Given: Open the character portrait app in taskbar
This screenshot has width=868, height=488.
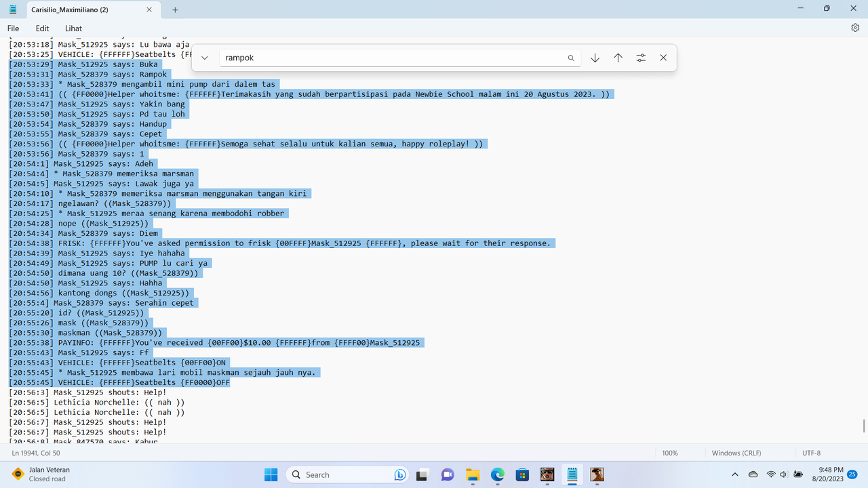Looking at the screenshot, I should [597, 474].
